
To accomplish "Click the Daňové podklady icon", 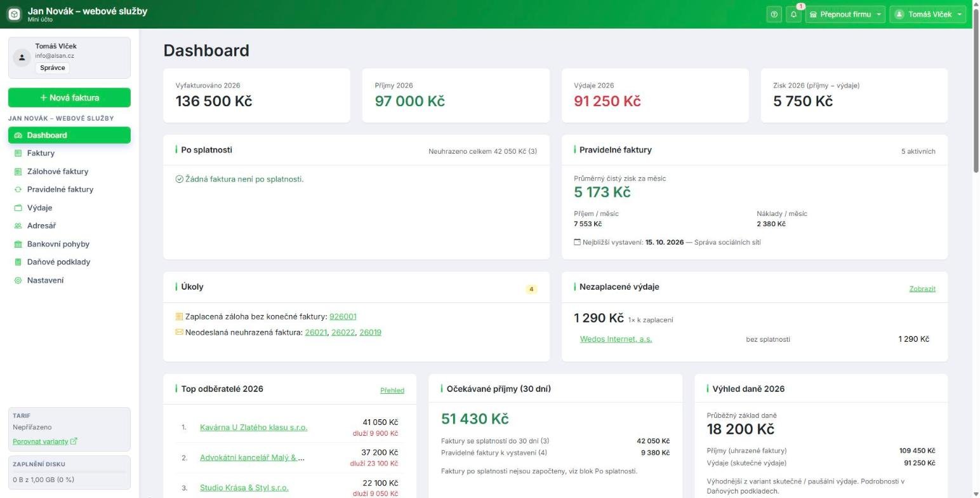I will (18, 262).
